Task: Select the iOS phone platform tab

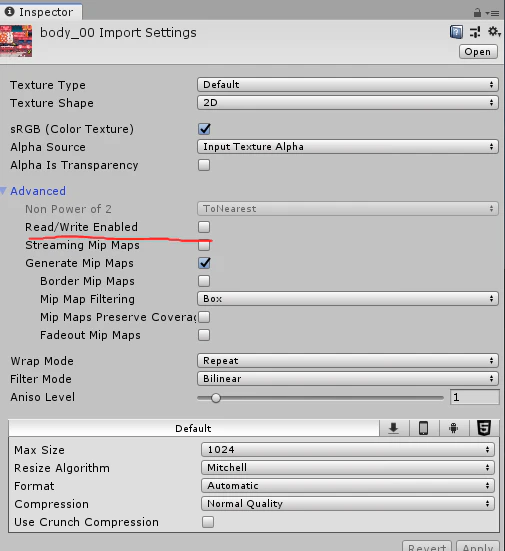Action: pyautogui.click(x=424, y=428)
